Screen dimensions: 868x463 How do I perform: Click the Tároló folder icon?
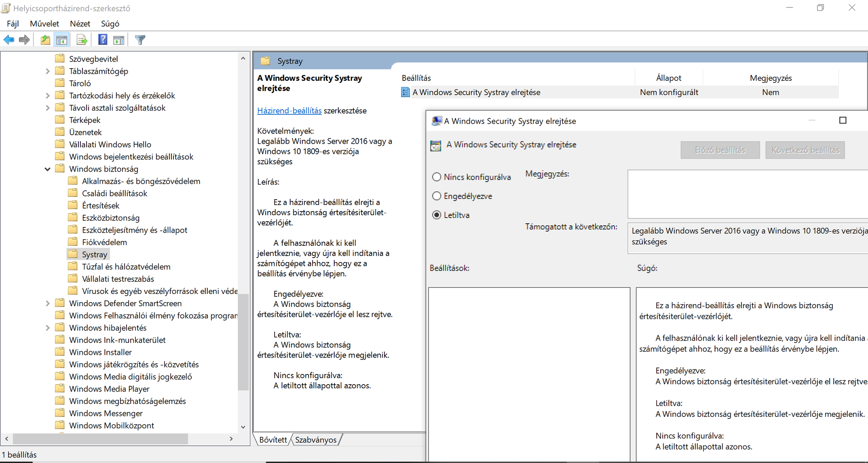(60, 83)
